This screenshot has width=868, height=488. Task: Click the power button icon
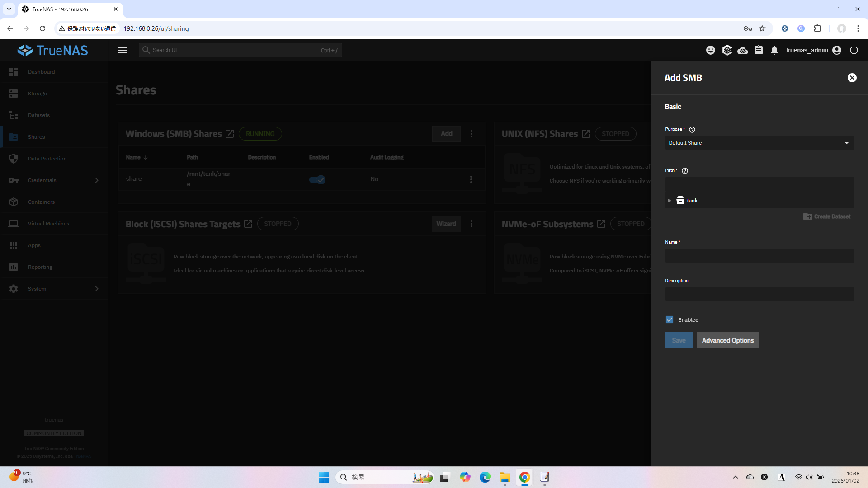point(854,50)
